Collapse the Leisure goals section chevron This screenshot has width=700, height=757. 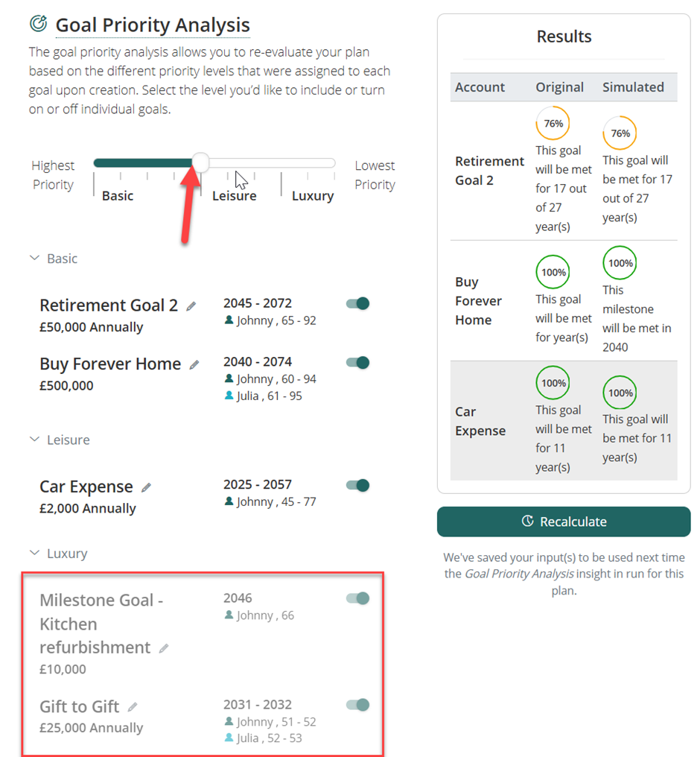[34, 440]
